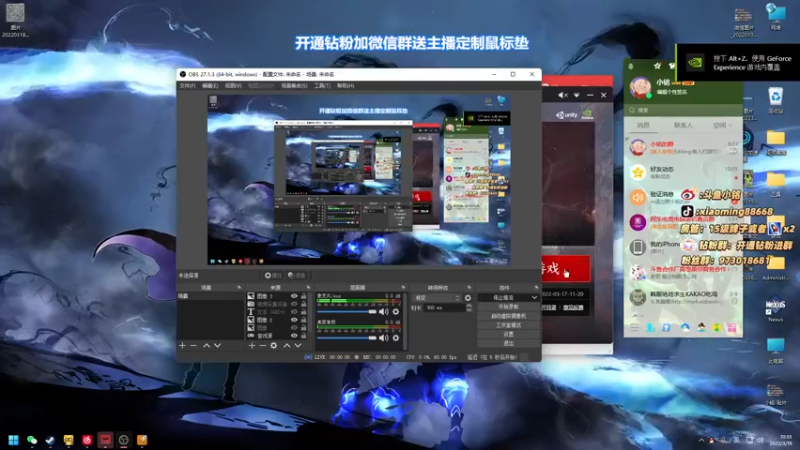Click star icon atop QQ panel

pos(657,66)
